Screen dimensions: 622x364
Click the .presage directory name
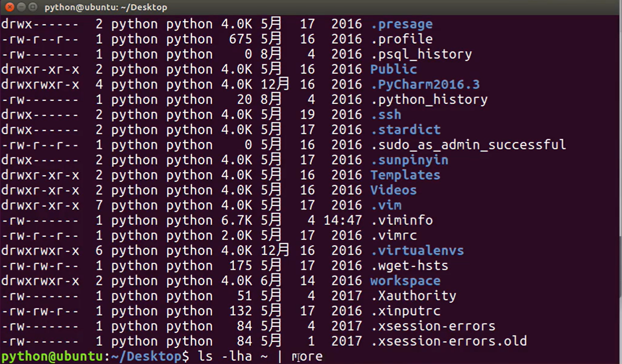pos(401,24)
